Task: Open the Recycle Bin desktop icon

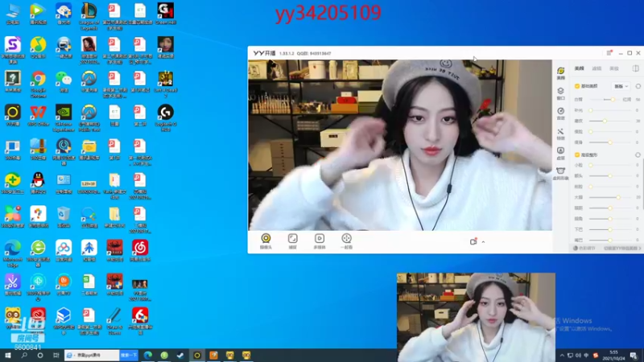Action: tap(64, 216)
